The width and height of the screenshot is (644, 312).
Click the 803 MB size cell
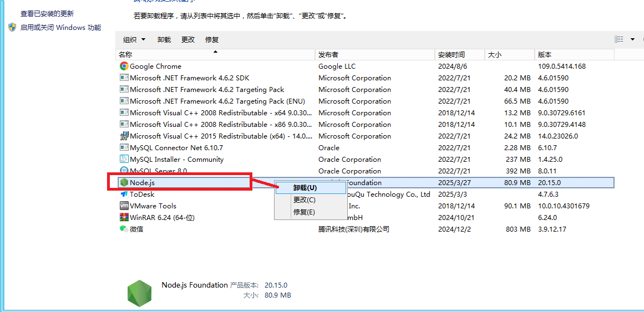click(x=518, y=229)
